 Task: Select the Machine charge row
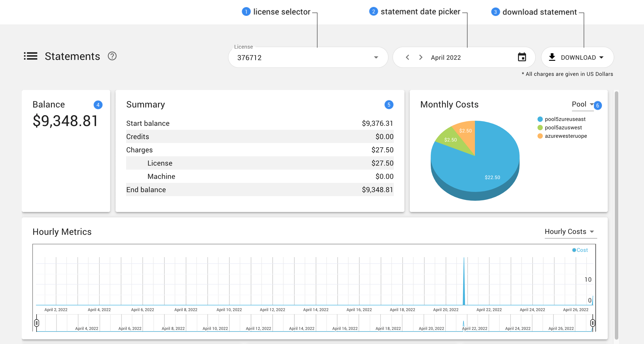260,176
